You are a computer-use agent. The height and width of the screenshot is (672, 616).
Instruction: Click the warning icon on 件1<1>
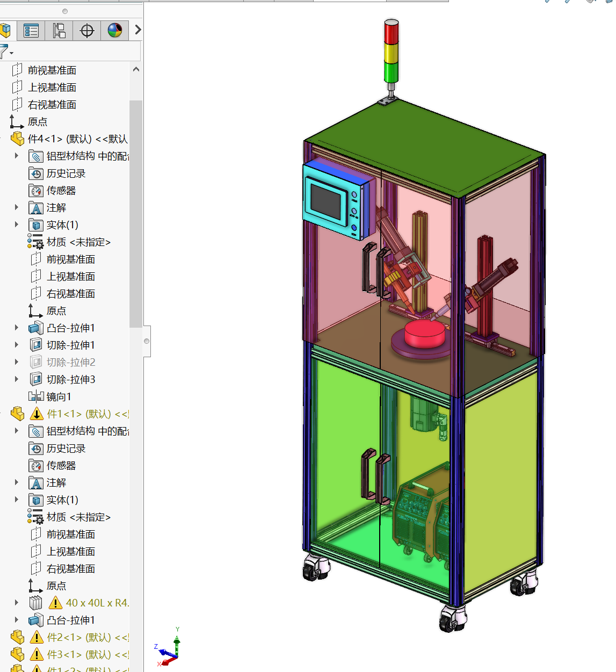coord(37,414)
